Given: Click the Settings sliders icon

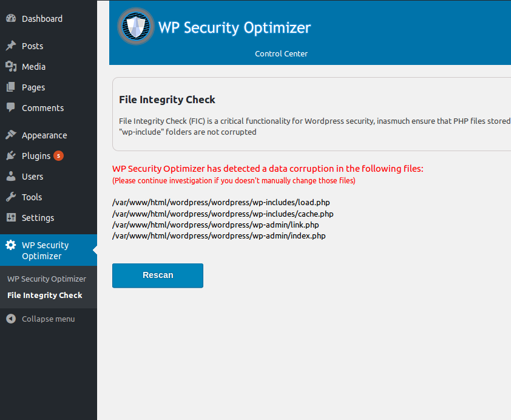Looking at the screenshot, I should tap(11, 217).
